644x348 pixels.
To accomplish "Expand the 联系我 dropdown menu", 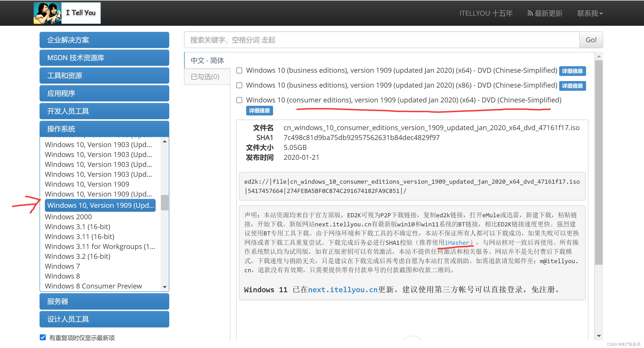I will [x=590, y=13].
